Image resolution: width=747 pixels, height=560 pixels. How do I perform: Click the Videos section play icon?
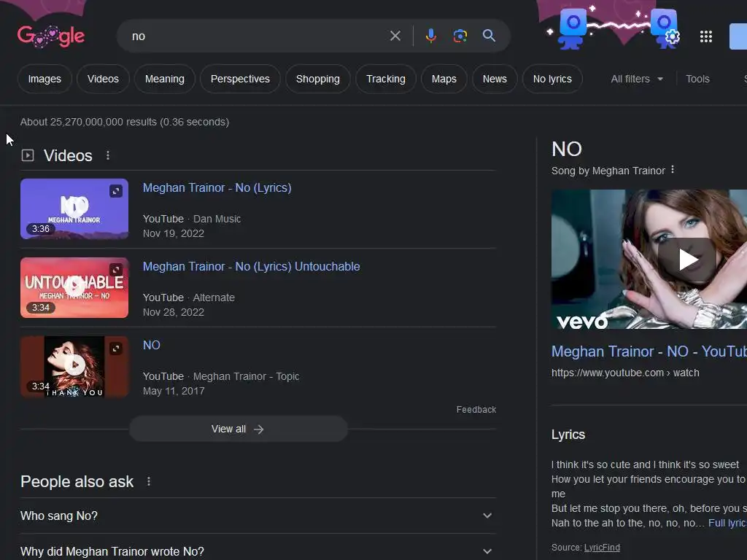tap(28, 155)
